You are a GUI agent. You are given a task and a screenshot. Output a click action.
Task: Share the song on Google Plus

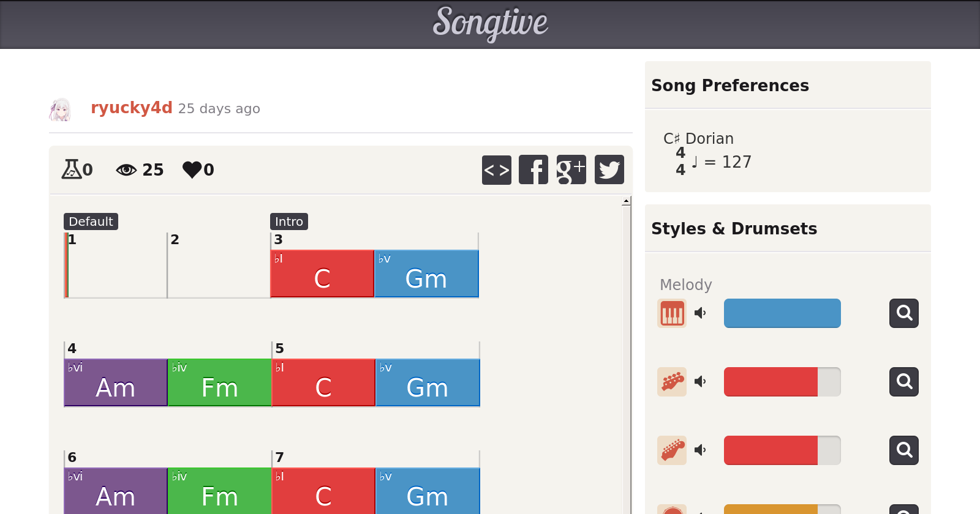[571, 169]
